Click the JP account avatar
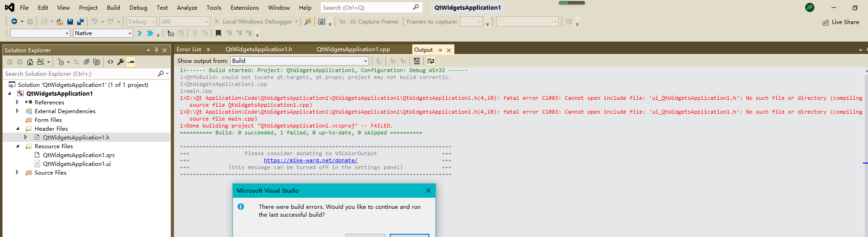The image size is (868, 237). point(809,7)
